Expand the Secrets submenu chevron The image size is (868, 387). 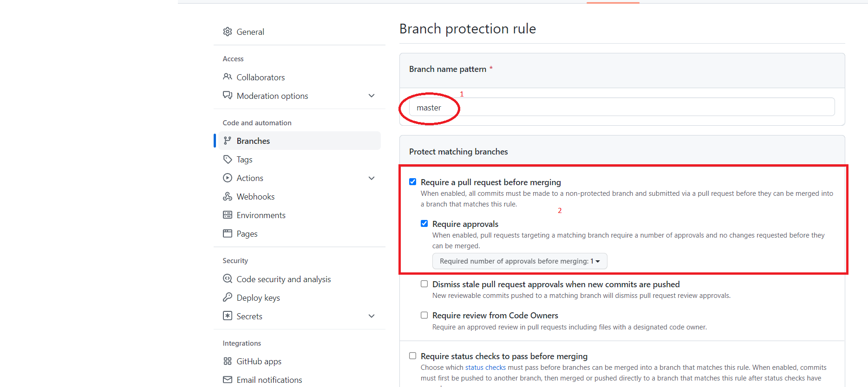[x=372, y=316]
